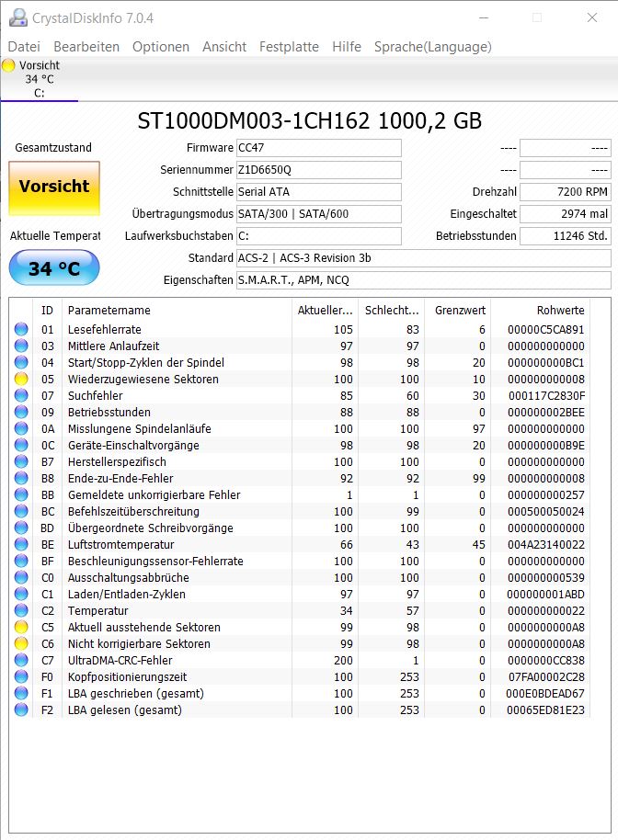Viewport: 618px width, 840px height.
Task: Click raw value 000500050024
Action: pyautogui.click(x=545, y=511)
